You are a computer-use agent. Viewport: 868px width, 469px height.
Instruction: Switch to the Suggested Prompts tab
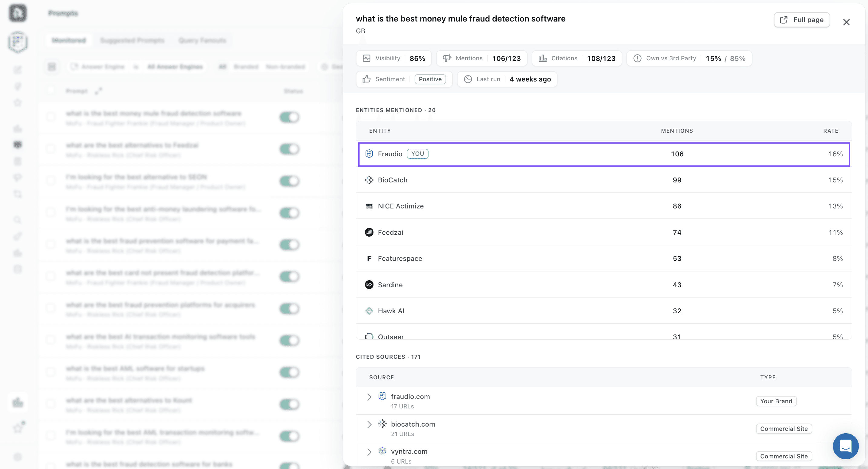(x=132, y=41)
